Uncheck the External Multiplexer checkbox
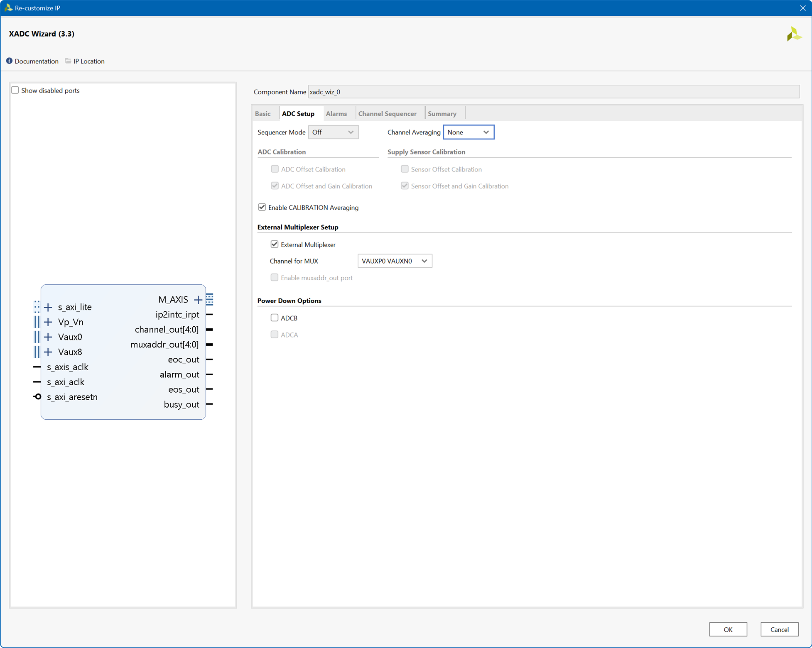This screenshot has width=812, height=648. tap(275, 244)
